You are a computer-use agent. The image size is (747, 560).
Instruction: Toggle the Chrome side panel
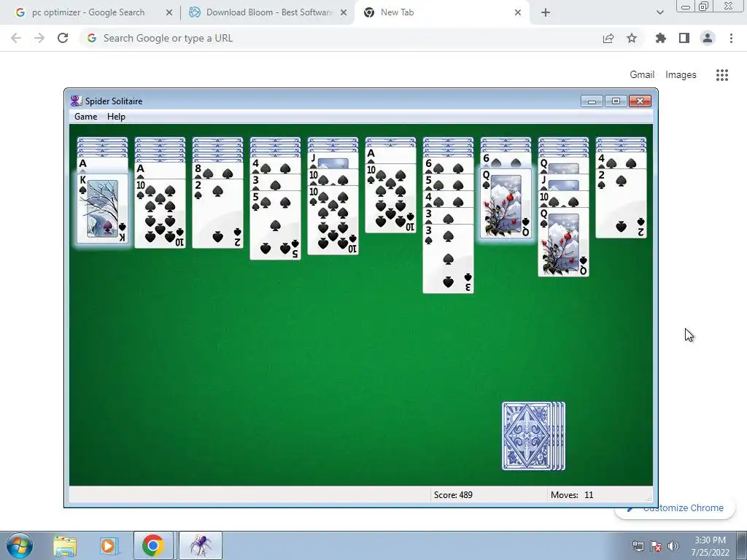tap(684, 38)
